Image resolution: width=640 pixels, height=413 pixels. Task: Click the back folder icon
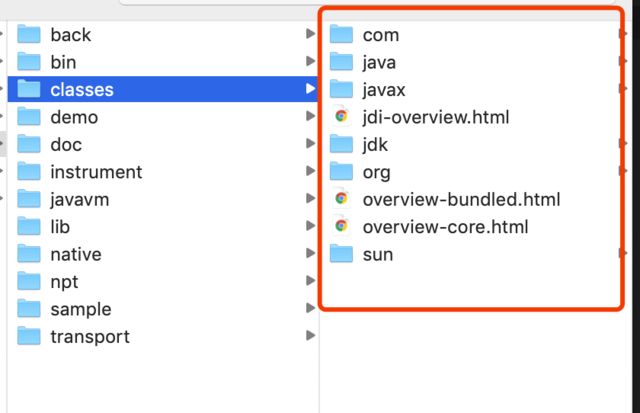(27, 35)
